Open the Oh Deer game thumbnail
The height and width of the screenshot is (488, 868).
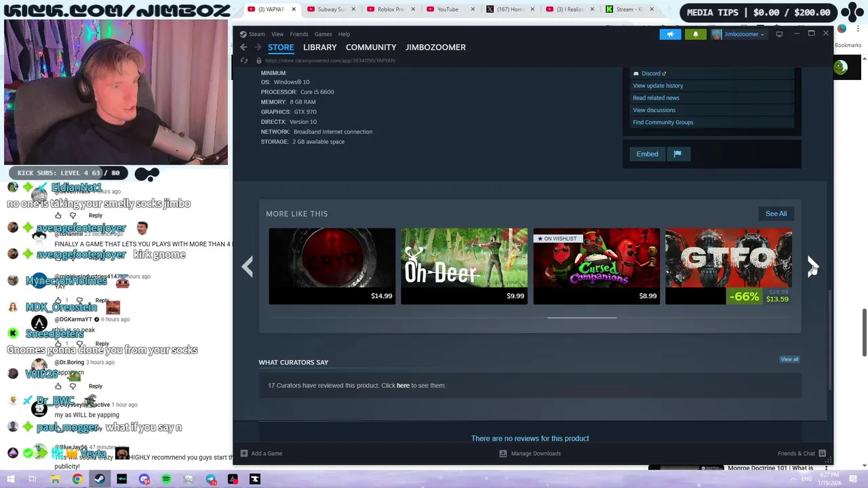464,266
